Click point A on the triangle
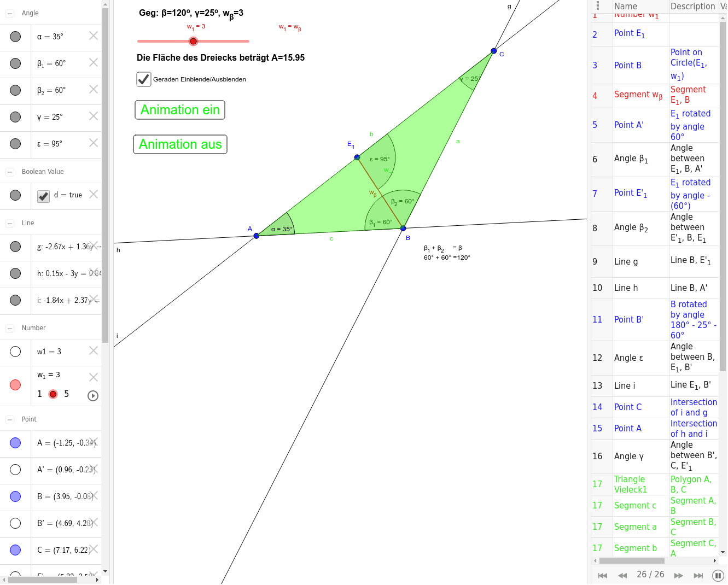This screenshot has width=728, height=585. point(257,236)
